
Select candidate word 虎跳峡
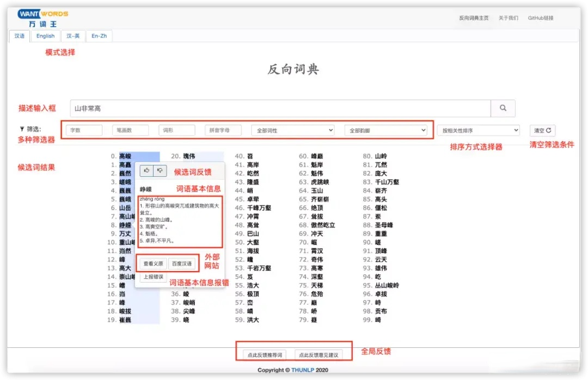point(320,182)
